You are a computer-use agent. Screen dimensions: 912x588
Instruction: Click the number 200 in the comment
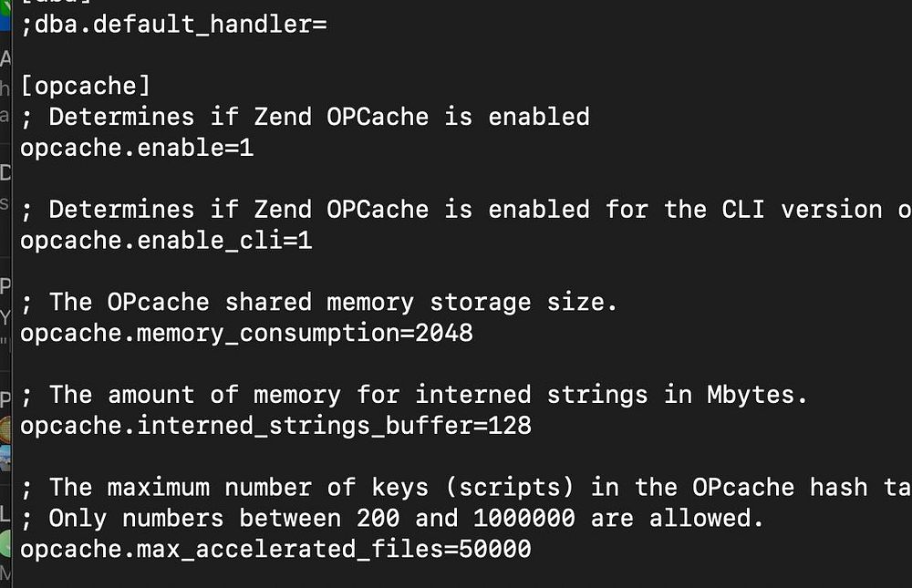(x=378, y=518)
